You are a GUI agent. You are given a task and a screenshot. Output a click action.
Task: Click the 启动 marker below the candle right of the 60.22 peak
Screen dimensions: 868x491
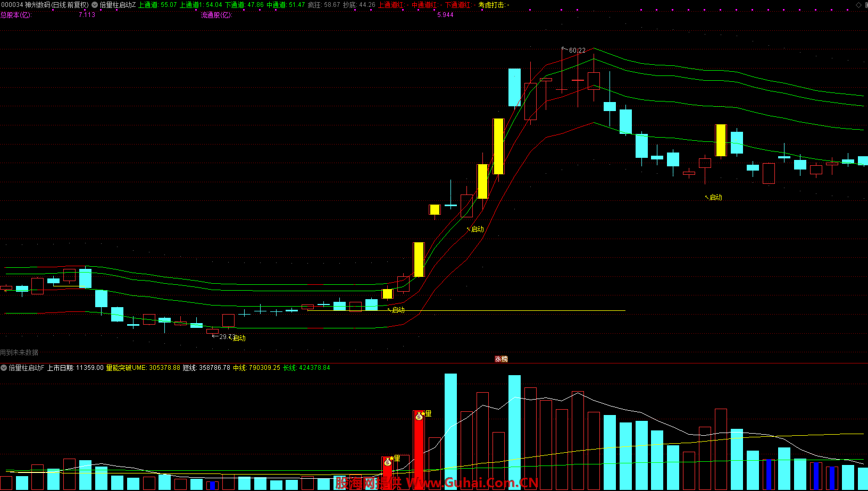714,197
